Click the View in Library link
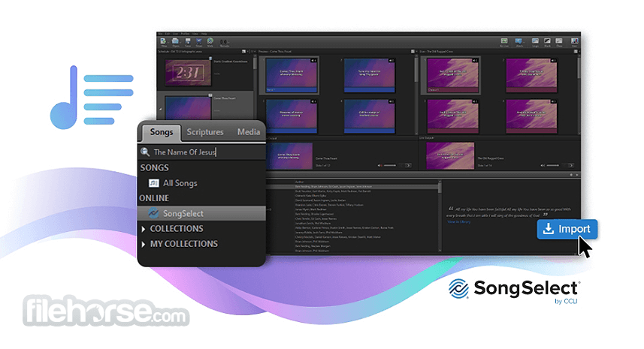The image size is (644, 349). (459, 222)
